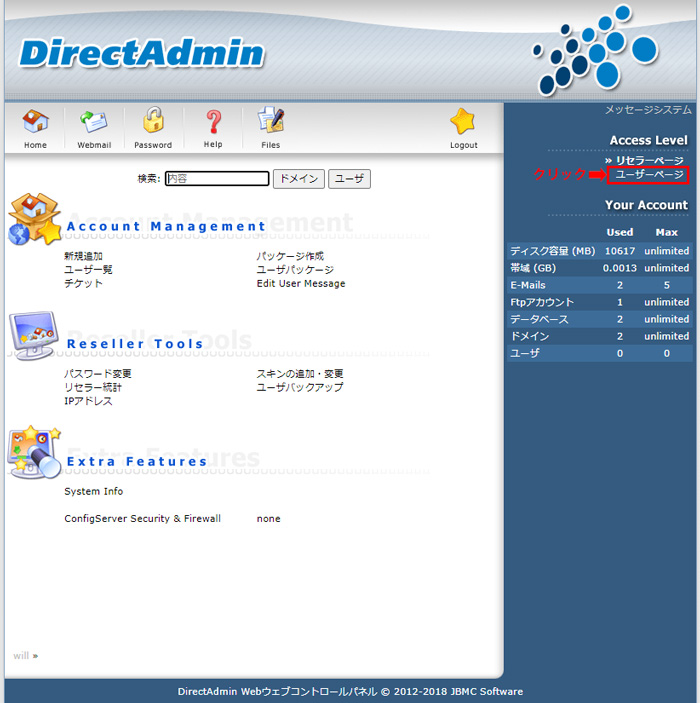Image resolution: width=700 pixels, height=703 pixels.
Task: Click Ftpアカウント row label
Action: click(542, 302)
